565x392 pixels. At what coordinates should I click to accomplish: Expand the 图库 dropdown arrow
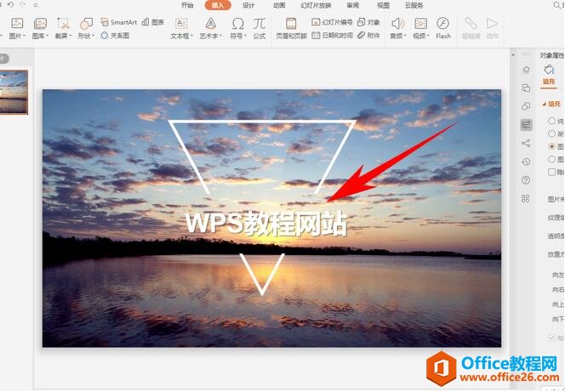tap(47, 36)
